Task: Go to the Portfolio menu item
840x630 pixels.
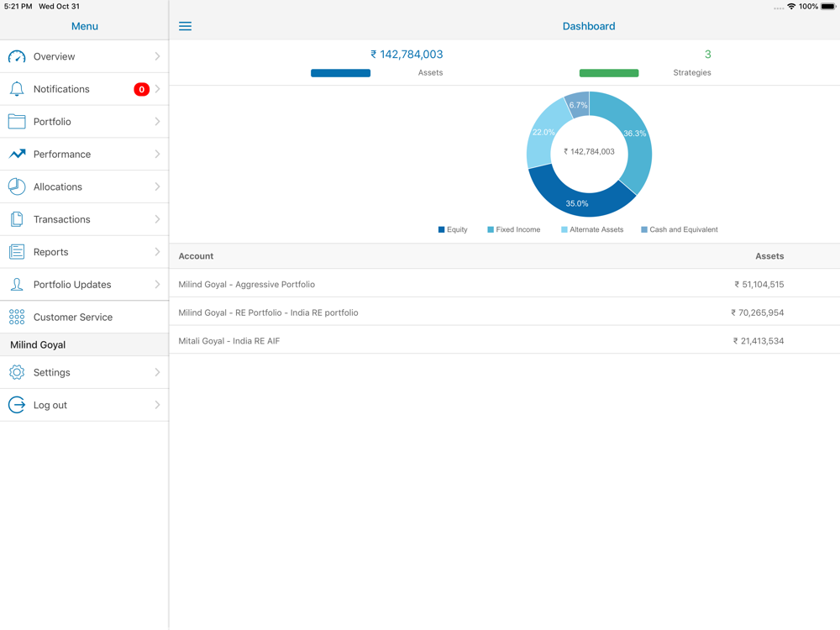Action: coord(84,122)
